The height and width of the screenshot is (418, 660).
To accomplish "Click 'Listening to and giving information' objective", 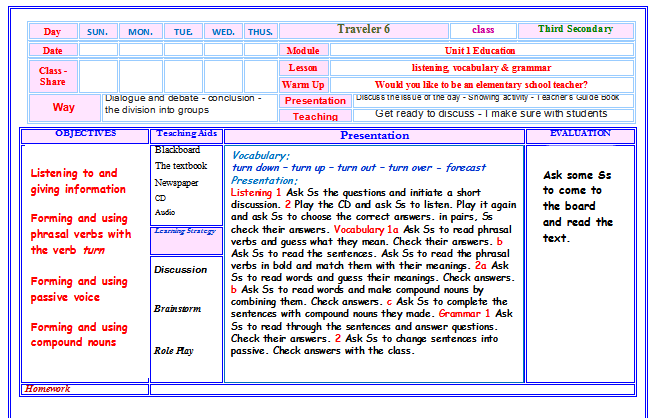I will point(78,181).
